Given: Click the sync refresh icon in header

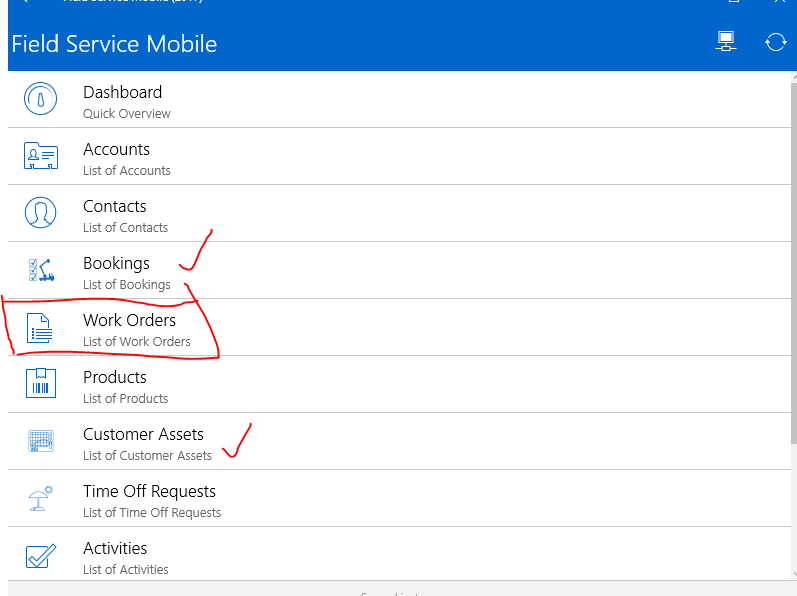Looking at the screenshot, I should tap(776, 42).
